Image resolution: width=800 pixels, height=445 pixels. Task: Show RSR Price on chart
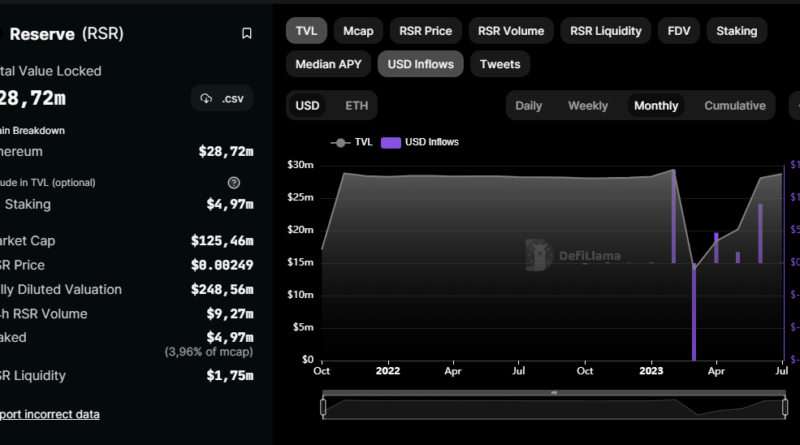425,31
